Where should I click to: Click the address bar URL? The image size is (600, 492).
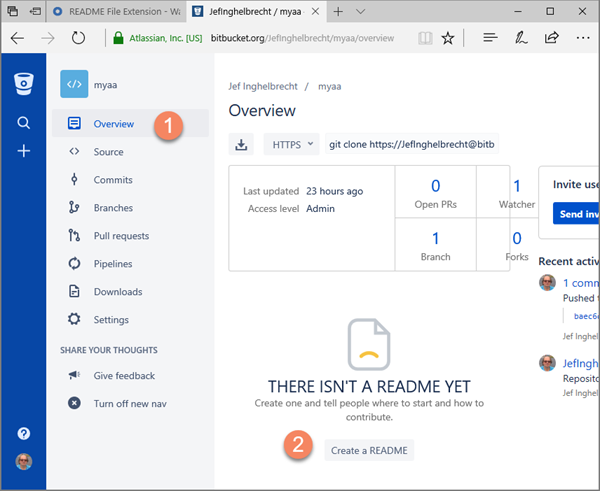click(x=302, y=38)
